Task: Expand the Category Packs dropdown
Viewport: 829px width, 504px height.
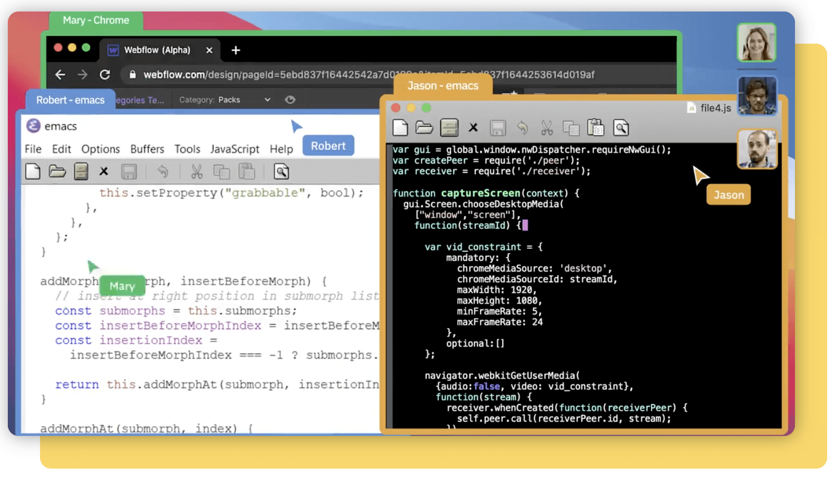Action: pyautogui.click(x=267, y=100)
